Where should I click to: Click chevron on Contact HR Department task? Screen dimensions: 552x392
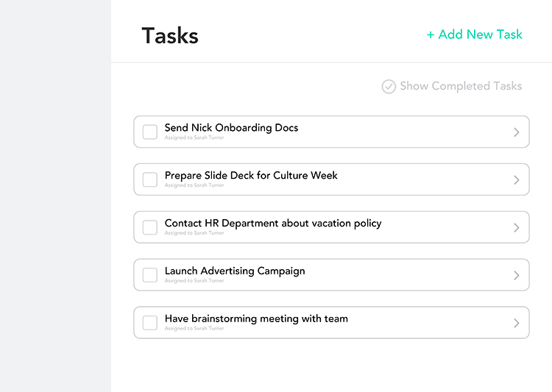517,228
